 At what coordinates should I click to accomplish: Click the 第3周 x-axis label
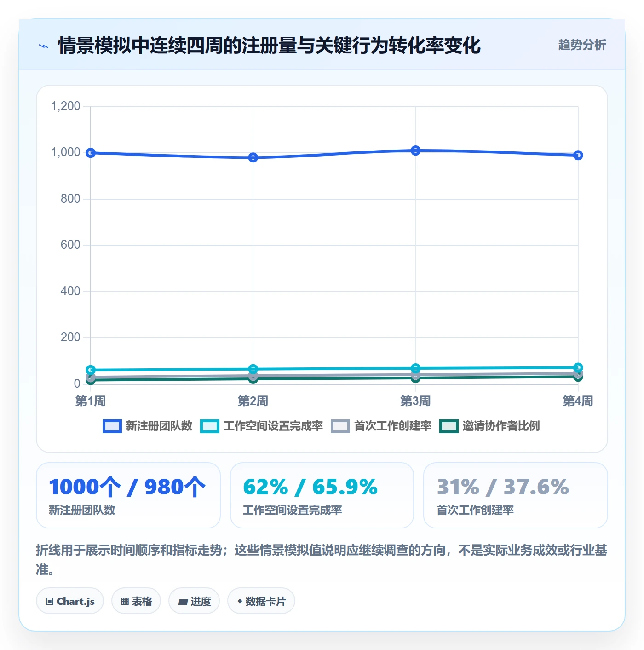pos(415,401)
